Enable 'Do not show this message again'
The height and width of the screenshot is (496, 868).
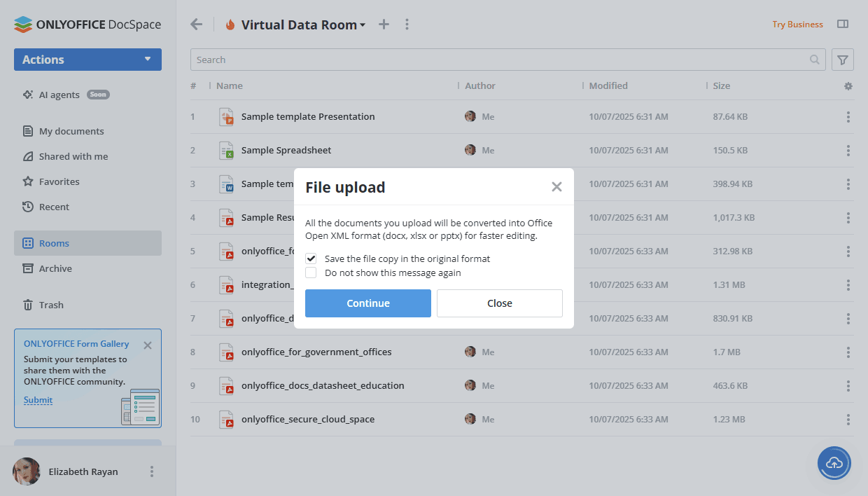pyautogui.click(x=311, y=273)
